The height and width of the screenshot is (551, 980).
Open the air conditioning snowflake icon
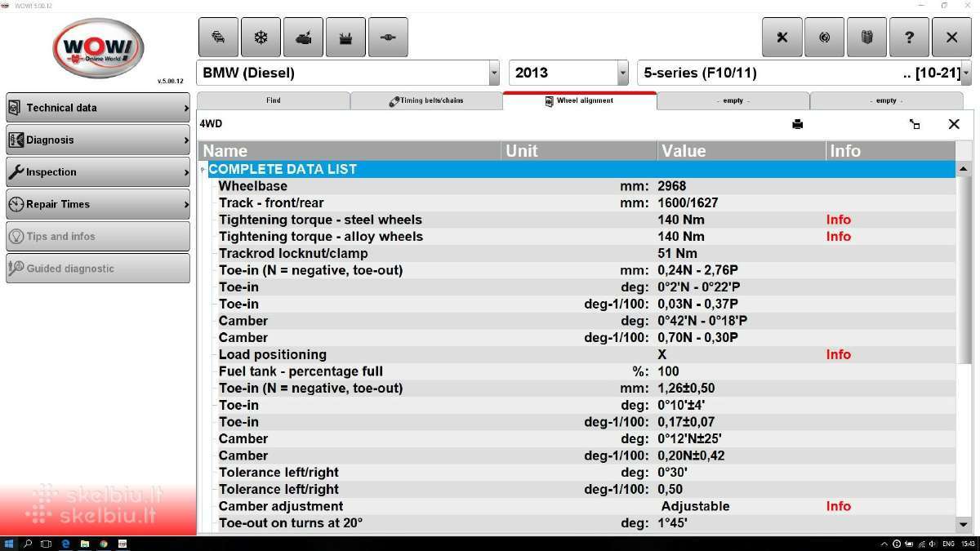[261, 38]
